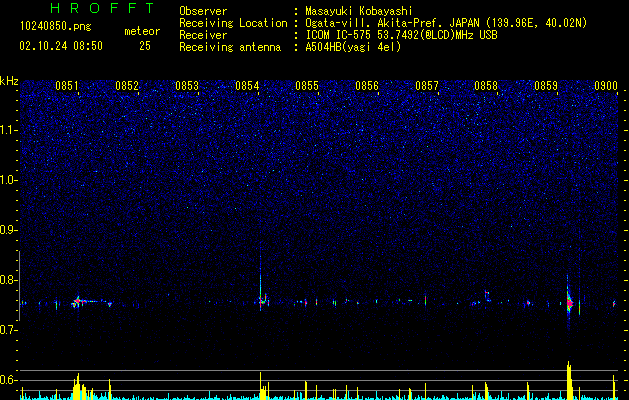Click the 0859 time marker

tap(546, 86)
